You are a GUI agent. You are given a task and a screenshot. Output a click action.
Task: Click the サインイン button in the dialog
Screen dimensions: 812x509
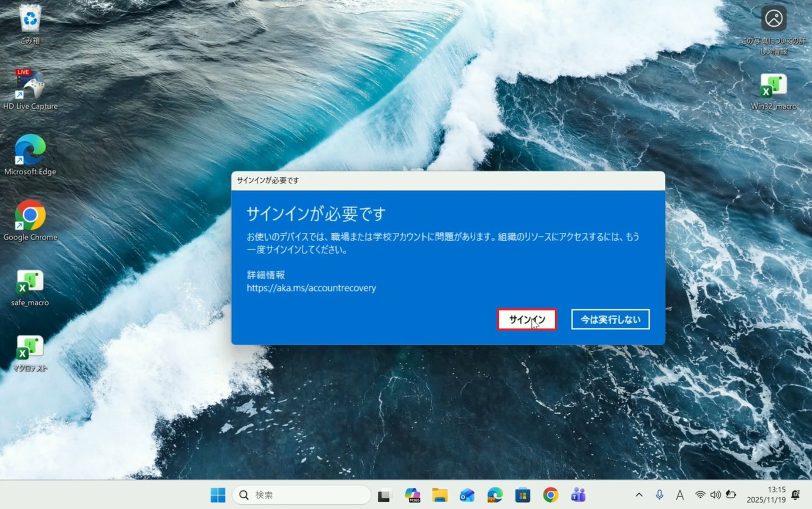pyautogui.click(x=527, y=320)
